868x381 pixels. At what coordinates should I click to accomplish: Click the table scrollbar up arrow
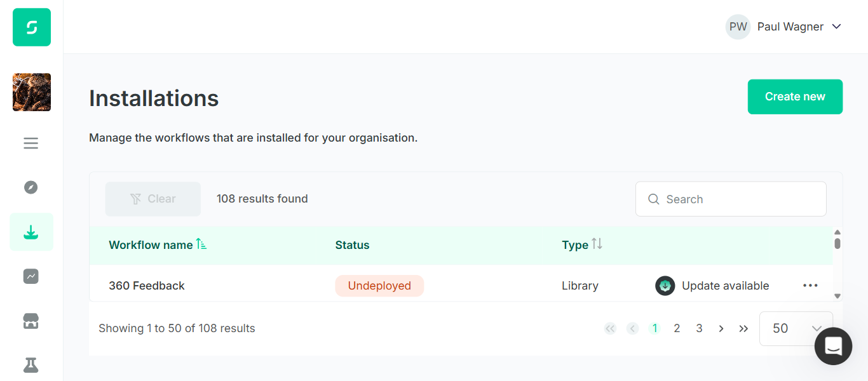point(837,232)
